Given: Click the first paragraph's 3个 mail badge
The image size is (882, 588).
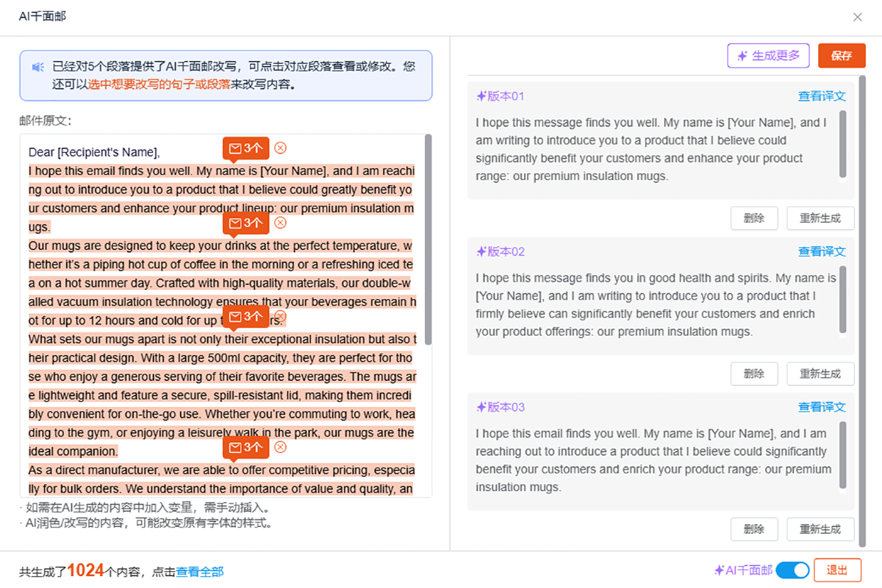Looking at the screenshot, I should pyautogui.click(x=245, y=148).
